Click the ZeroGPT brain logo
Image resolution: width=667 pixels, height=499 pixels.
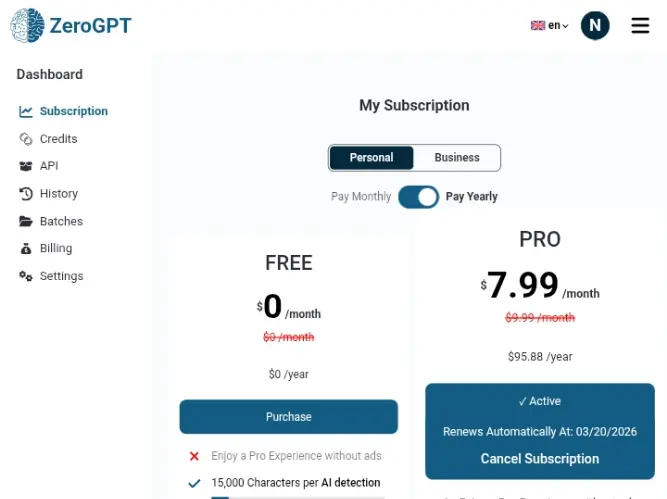tap(27, 26)
